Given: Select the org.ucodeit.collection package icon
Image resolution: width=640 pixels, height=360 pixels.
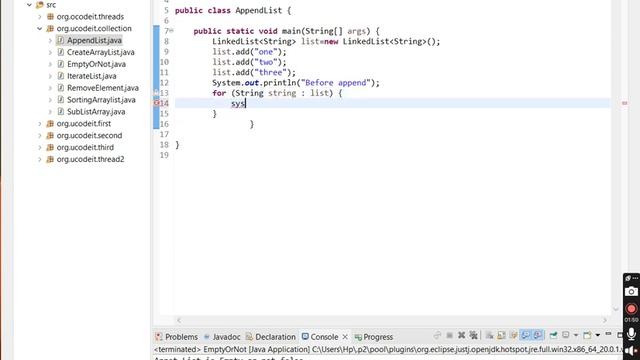Looking at the screenshot, I should tap(50, 29).
